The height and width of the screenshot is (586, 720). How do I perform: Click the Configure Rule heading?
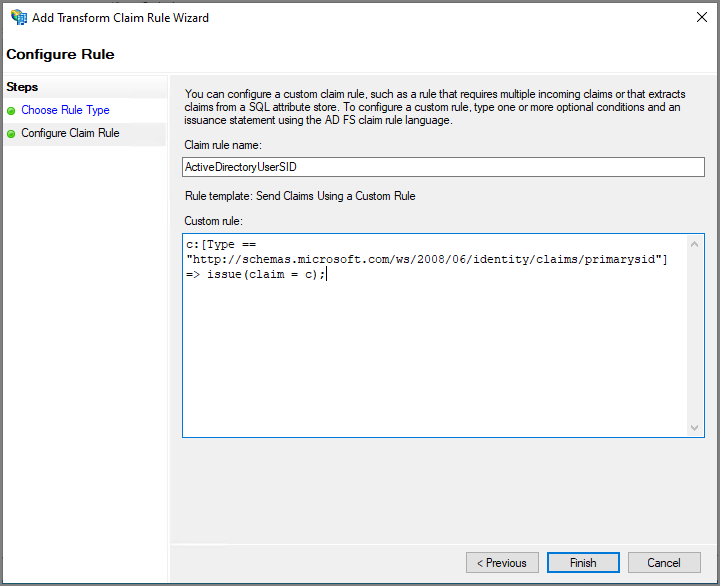(60, 54)
